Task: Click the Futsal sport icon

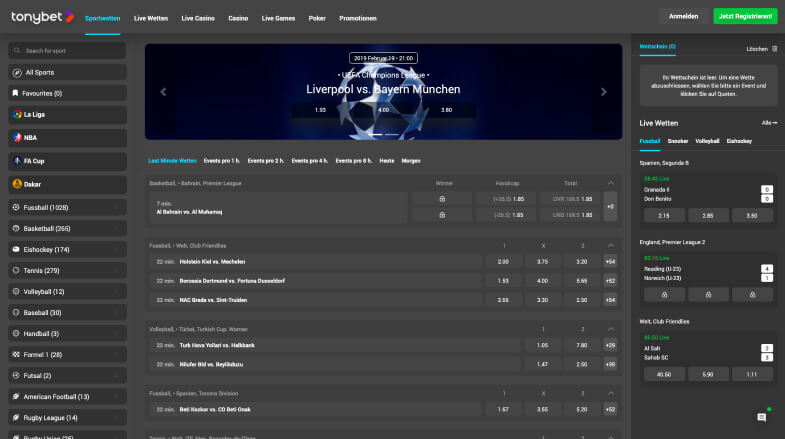Action: point(16,375)
